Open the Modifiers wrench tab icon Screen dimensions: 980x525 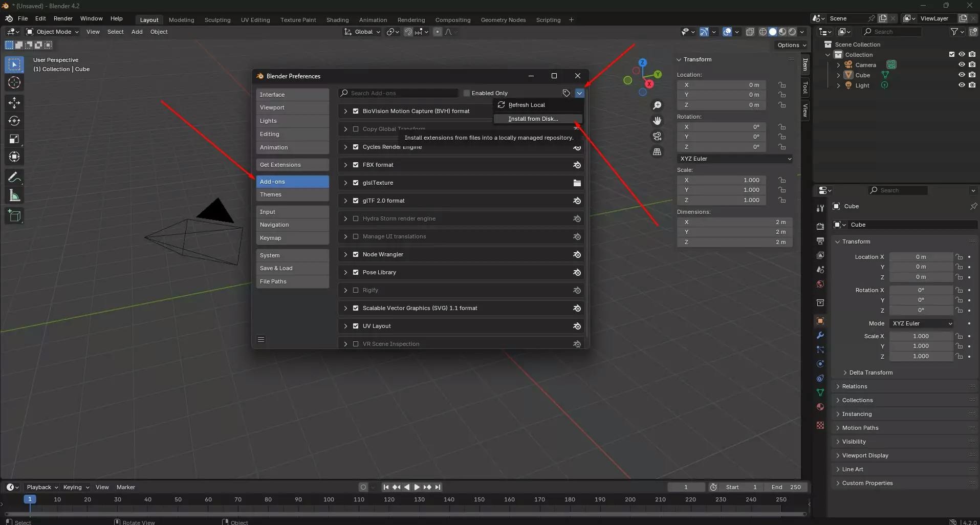[820, 336]
